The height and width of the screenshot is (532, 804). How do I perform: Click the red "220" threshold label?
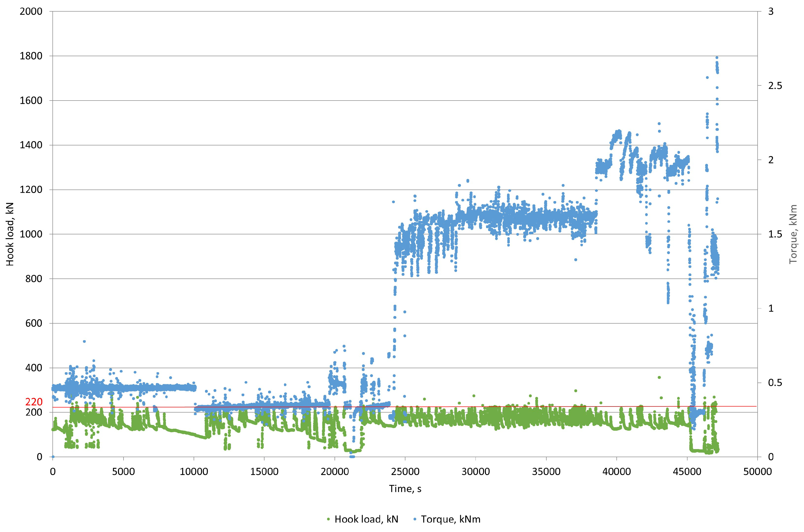[x=34, y=402]
